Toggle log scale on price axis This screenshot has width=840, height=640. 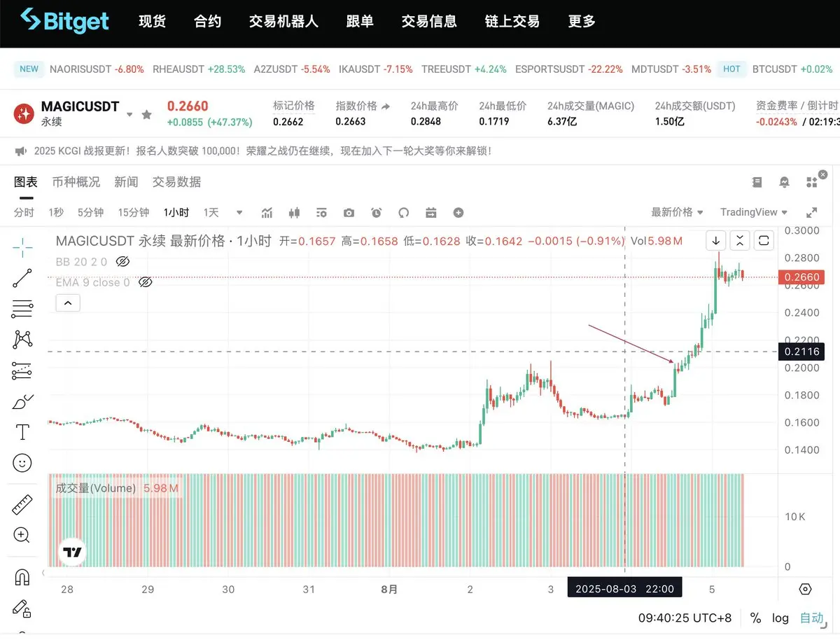point(780,618)
